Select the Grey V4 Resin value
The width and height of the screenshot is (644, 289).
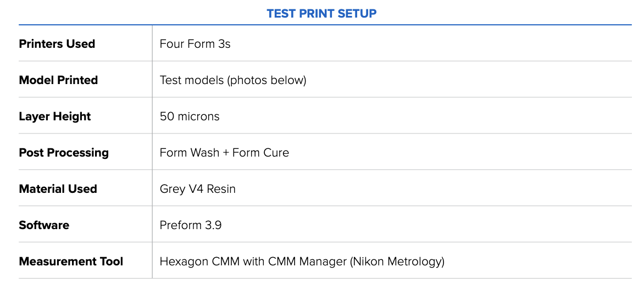[x=198, y=189]
